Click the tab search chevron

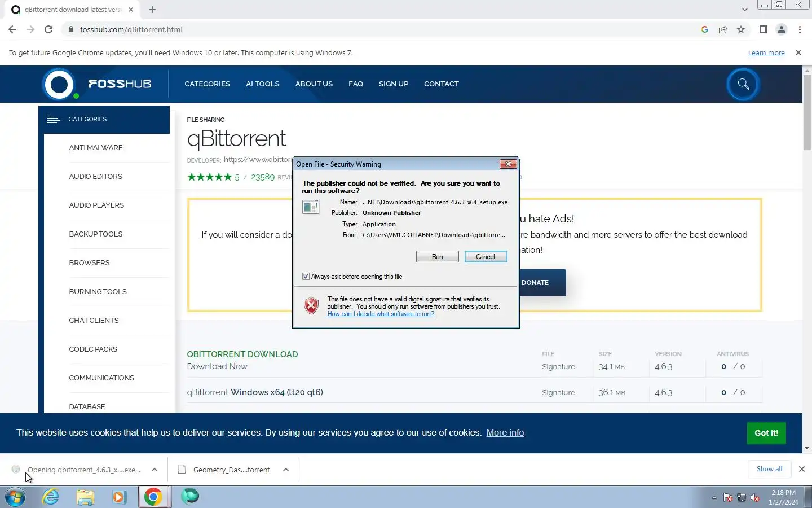(744, 10)
